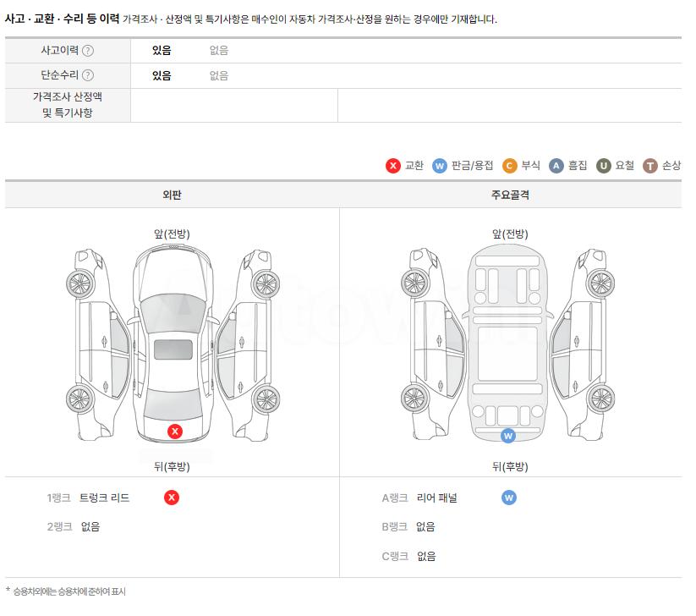Click the A 흠집 legend icon
This screenshot has height=616, width=696.
click(x=556, y=166)
